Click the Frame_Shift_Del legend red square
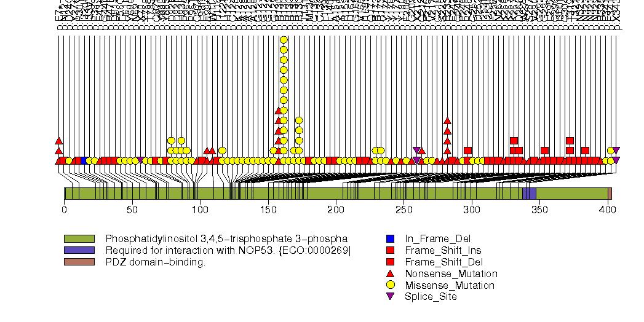Screen dimensions: 644x322 pyautogui.click(x=389, y=262)
